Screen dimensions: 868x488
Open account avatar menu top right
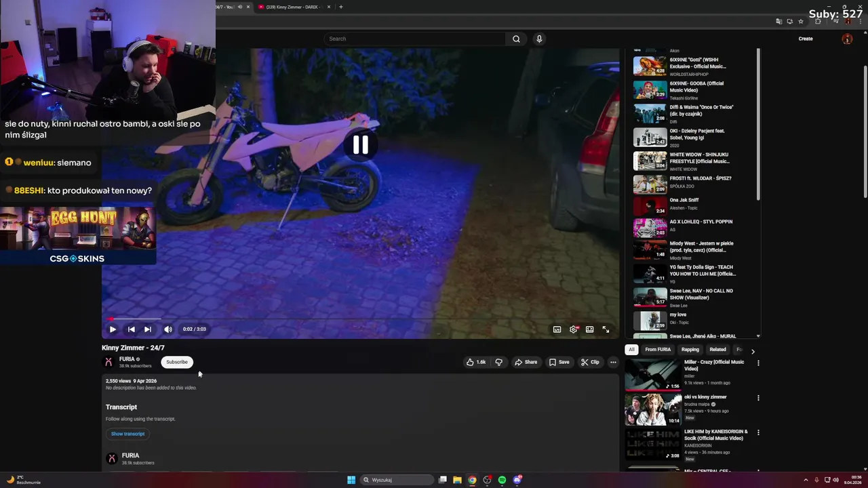tap(847, 39)
